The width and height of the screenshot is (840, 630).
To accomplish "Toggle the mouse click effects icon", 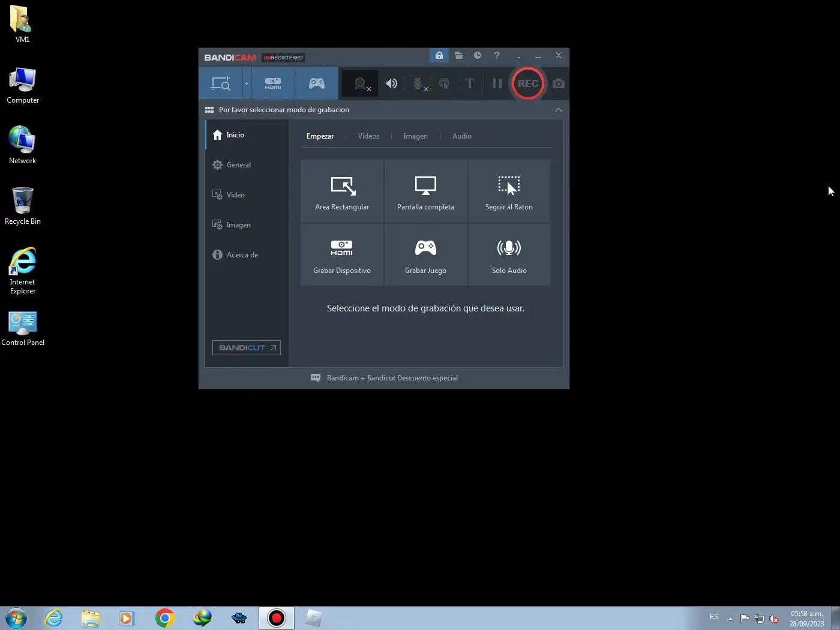I will pos(444,83).
